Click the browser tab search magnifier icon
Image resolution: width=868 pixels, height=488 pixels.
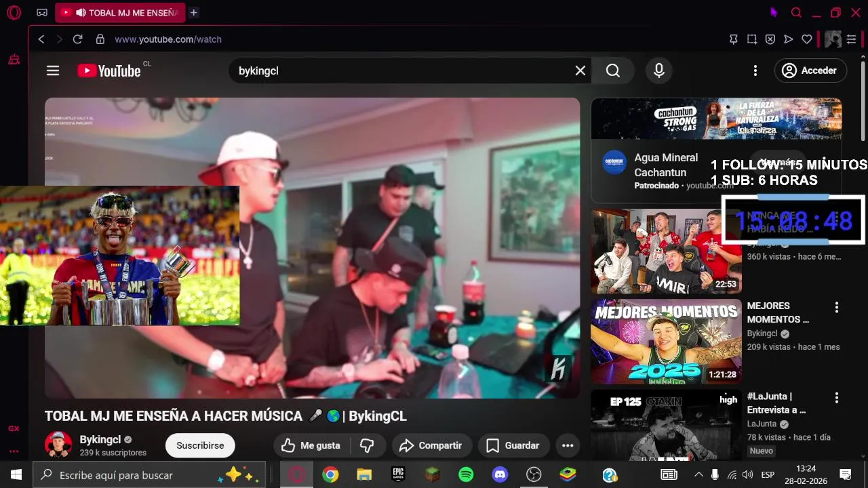coord(797,12)
